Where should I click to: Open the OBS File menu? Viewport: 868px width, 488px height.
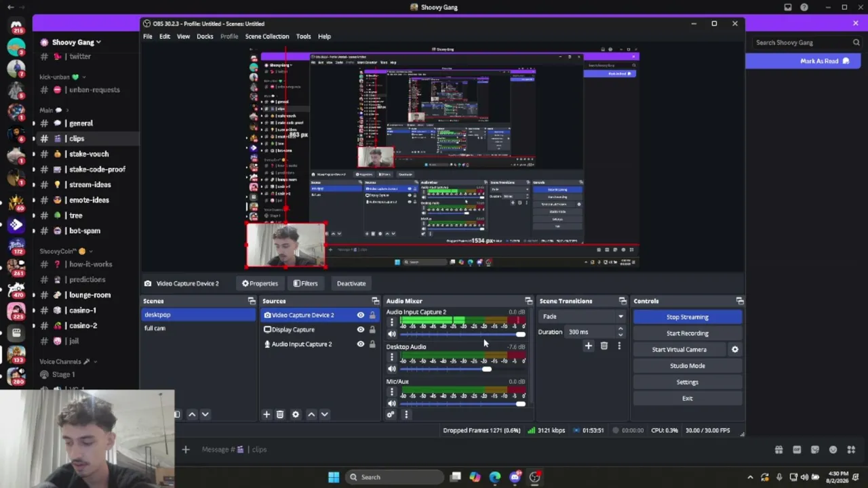148,37
